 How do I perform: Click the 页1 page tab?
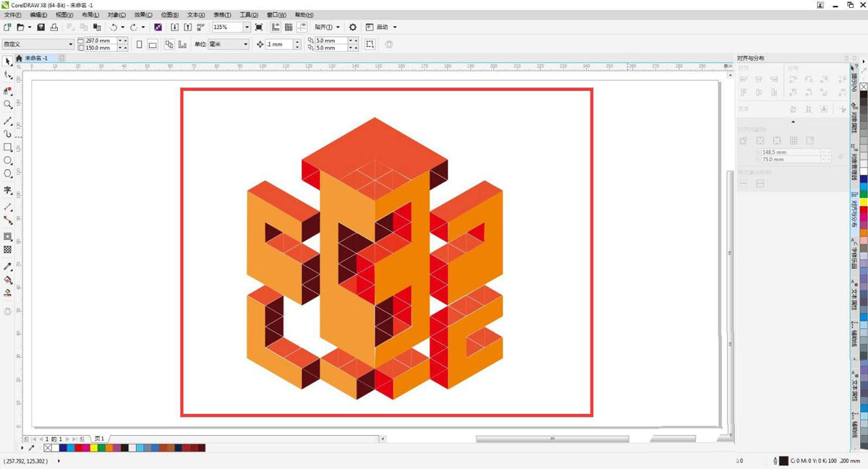(x=99, y=439)
